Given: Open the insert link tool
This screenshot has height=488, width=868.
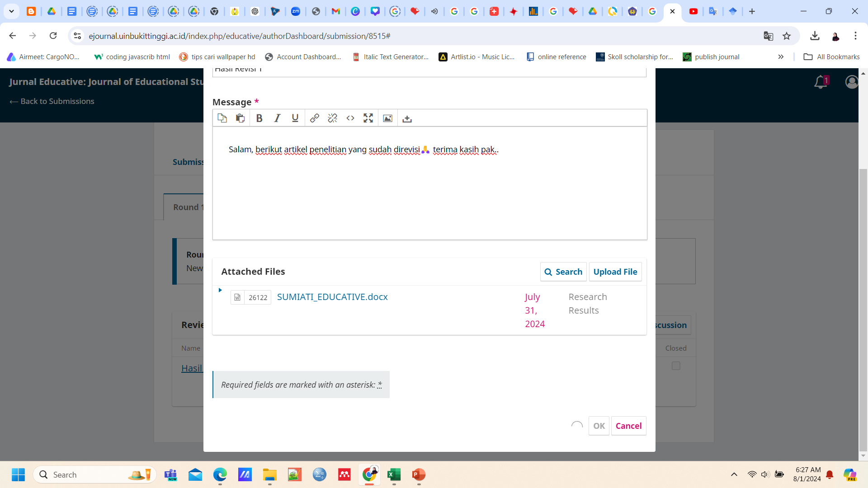Looking at the screenshot, I should tap(315, 118).
